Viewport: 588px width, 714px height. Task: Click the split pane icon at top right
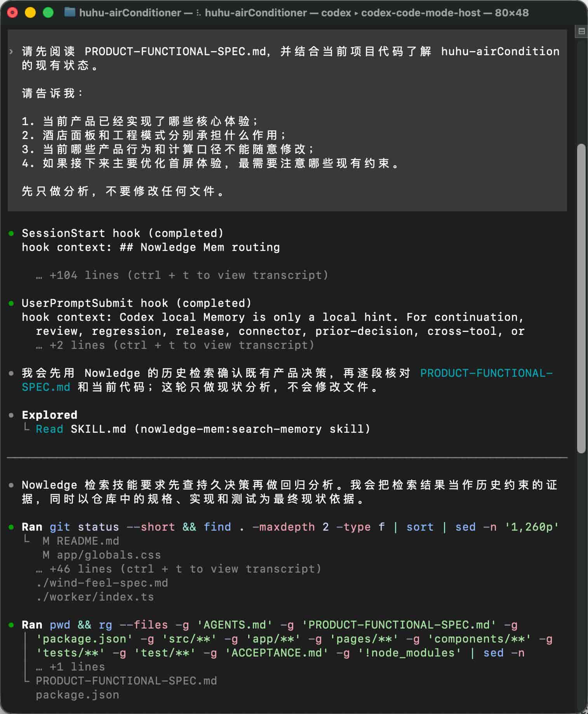point(581,31)
